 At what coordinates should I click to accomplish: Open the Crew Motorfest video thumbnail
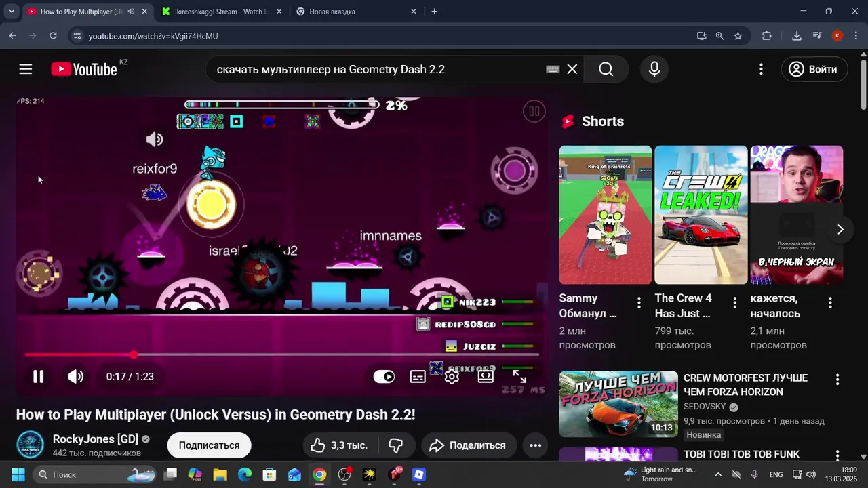618,404
